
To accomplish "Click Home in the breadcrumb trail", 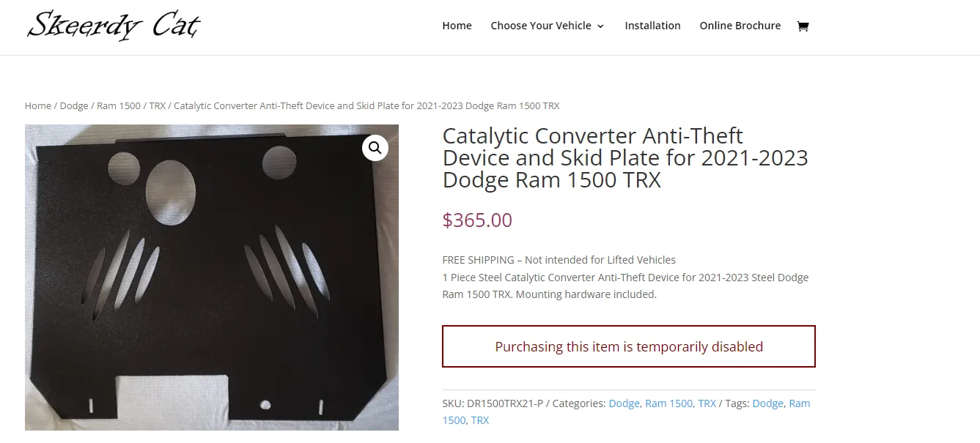I will tap(37, 105).
